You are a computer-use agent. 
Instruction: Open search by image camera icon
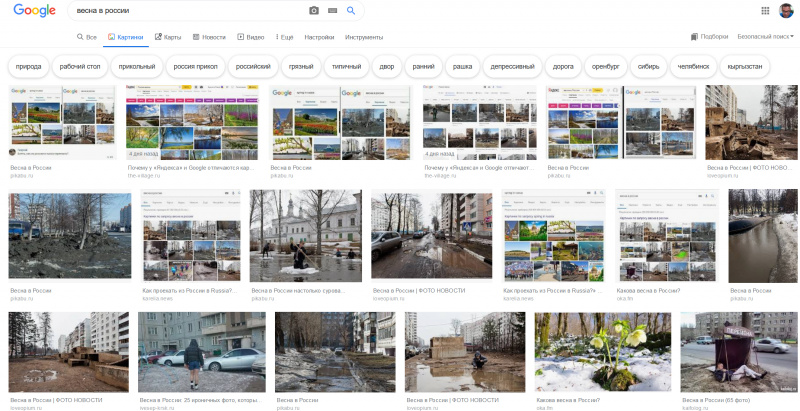pyautogui.click(x=314, y=11)
